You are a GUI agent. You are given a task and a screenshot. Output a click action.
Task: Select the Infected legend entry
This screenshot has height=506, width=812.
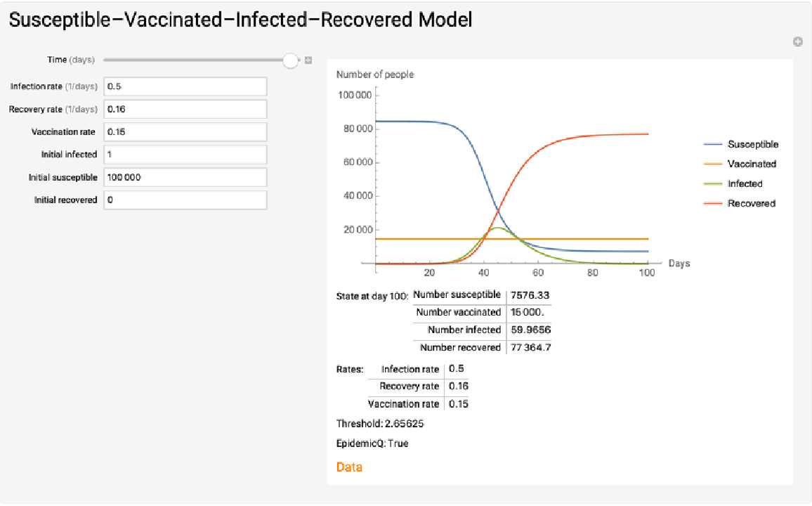(x=745, y=183)
